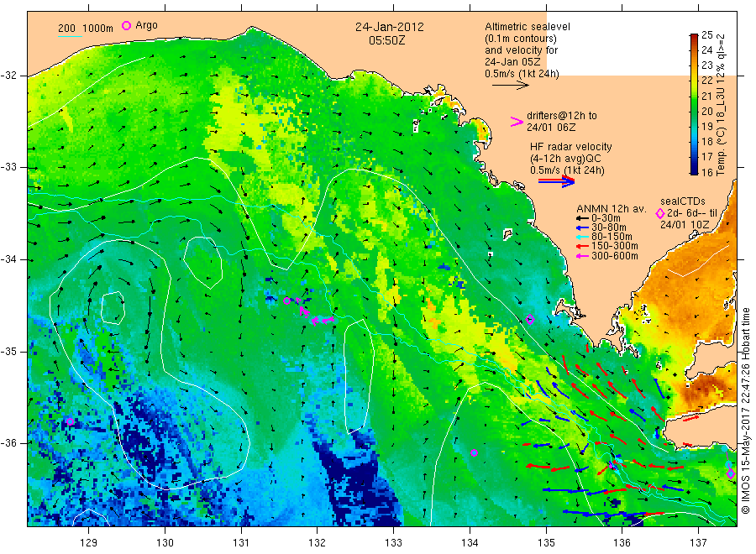Click the cyan 200m contour line in the legend
The width and height of the screenshot is (756, 554).
[70, 36]
